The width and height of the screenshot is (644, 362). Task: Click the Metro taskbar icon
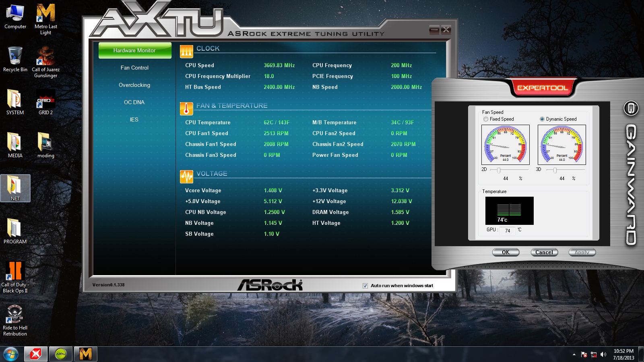(86, 354)
